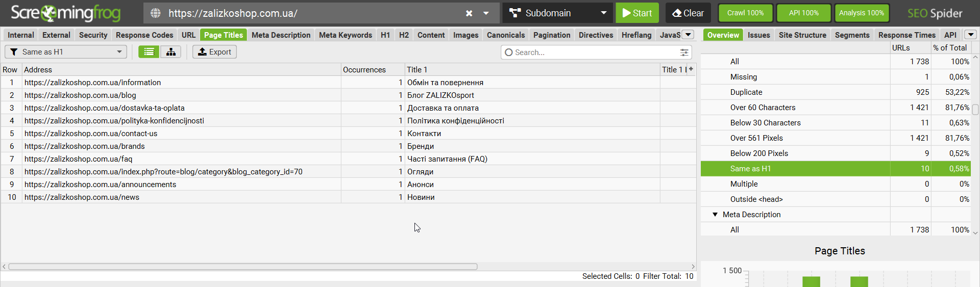Open the Issues tab
980x287 pixels.
[x=758, y=35]
